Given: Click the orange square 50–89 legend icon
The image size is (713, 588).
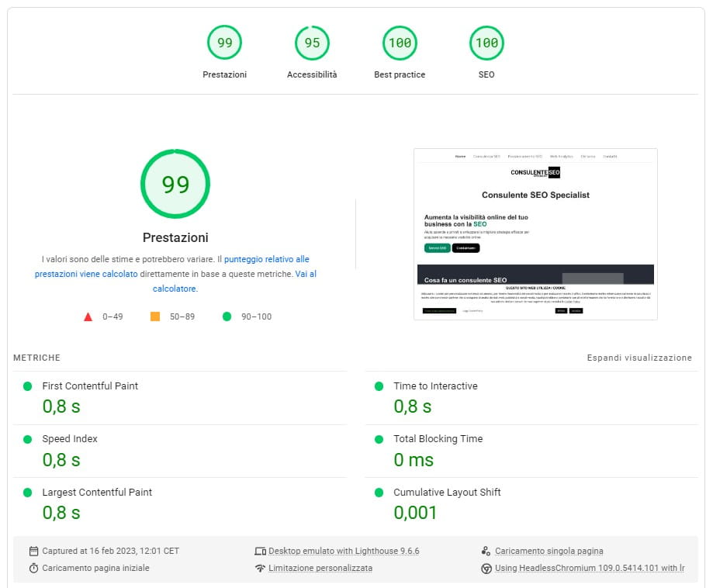Looking at the screenshot, I should point(155,316).
